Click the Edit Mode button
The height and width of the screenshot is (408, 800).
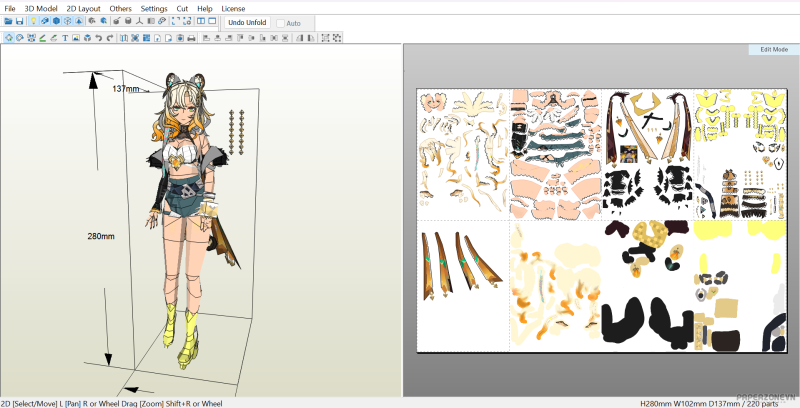click(774, 49)
